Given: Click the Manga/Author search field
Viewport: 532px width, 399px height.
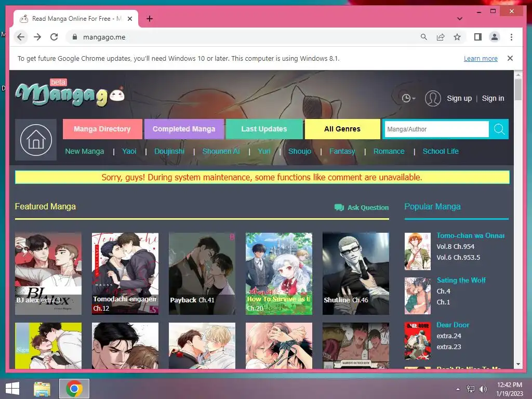Looking at the screenshot, I should pos(436,129).
